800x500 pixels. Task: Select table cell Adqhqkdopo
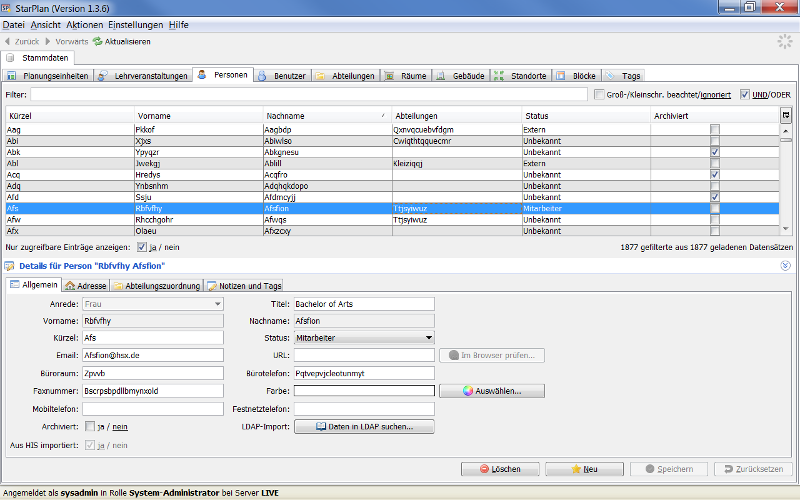(x=327, y=186)
